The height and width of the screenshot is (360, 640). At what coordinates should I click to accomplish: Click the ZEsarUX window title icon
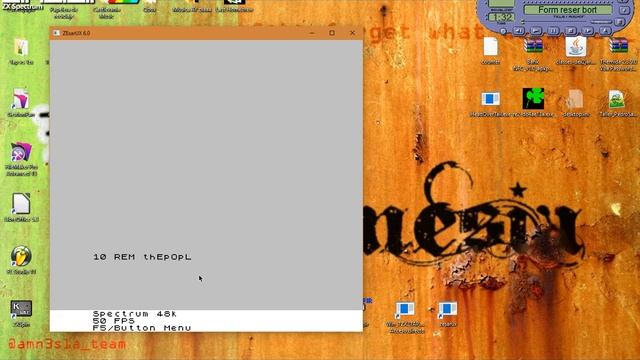[56, 33]
